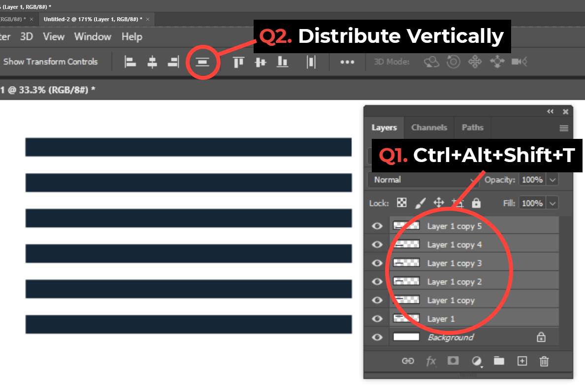Image resolution: width=585 pixels, height=392 pixels.
Task: Click the Align bottom edges icon
Action: point(282,62)
